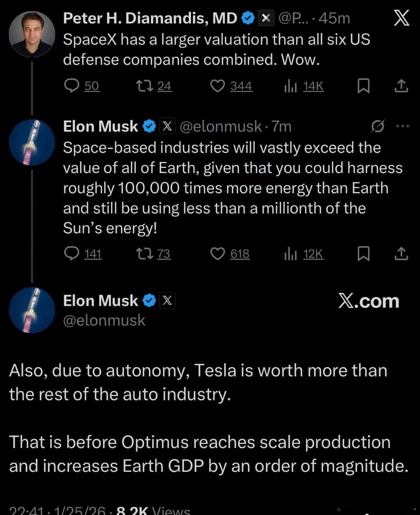Share Elon Musk's space-based industries post
The width and height of the screenshot is (420, 515).
point(401,254)
